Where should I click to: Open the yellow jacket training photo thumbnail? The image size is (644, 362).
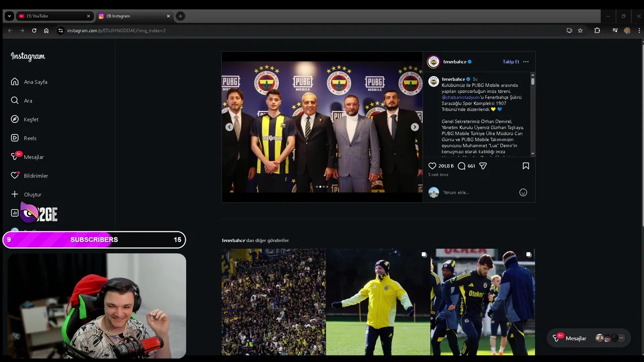click(378, 302)
